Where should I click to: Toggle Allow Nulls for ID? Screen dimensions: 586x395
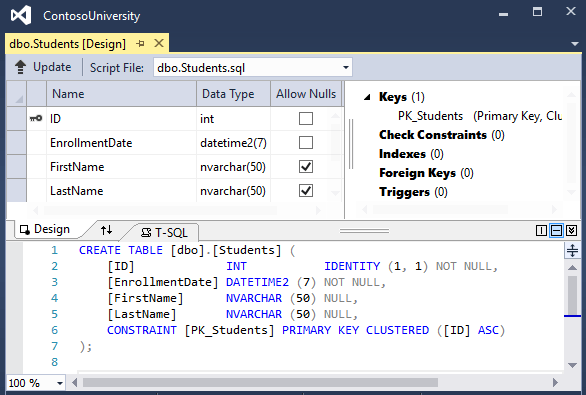click(306, 118)
